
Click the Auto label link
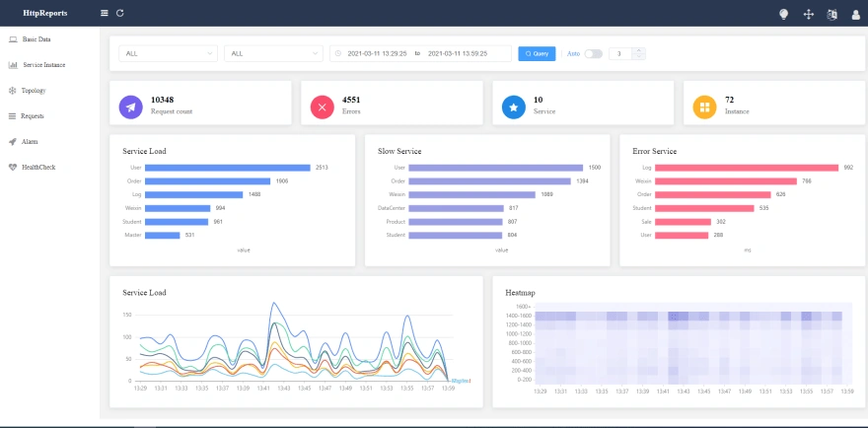coord(573,53)
